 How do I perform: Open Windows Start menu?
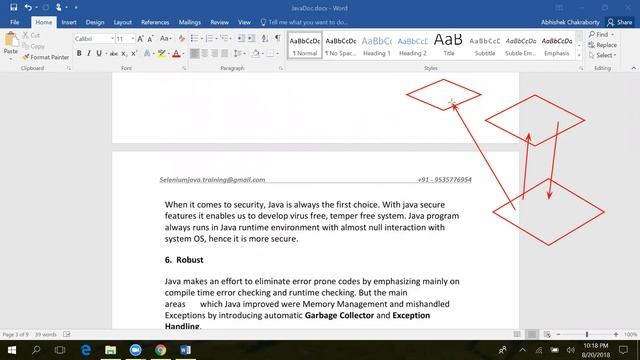(x=12, y=350)
